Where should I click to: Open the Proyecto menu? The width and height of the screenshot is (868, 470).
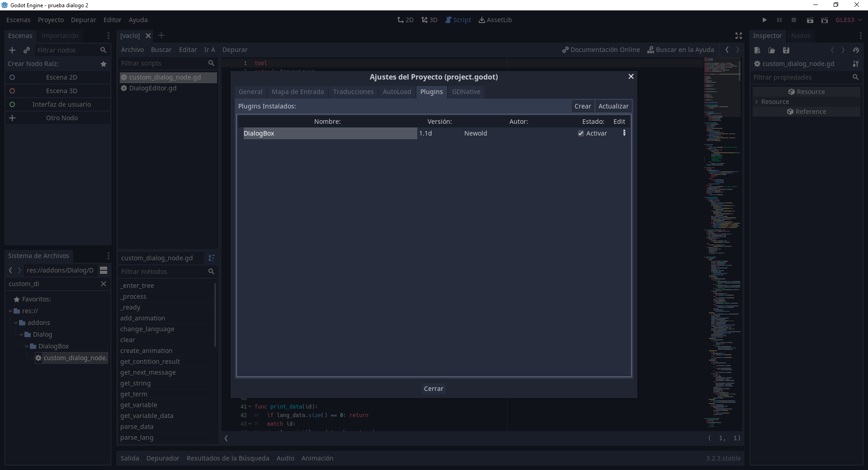[51, 20]
